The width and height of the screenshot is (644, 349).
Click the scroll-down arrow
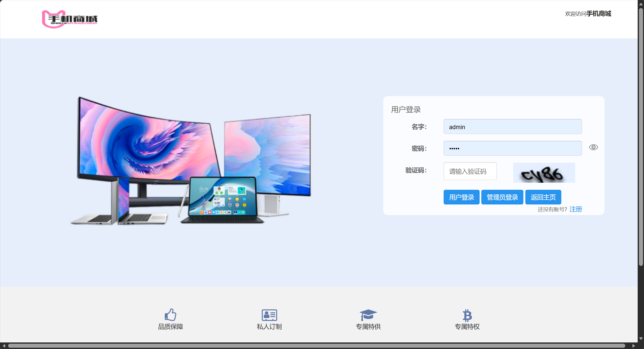point(641,338)
